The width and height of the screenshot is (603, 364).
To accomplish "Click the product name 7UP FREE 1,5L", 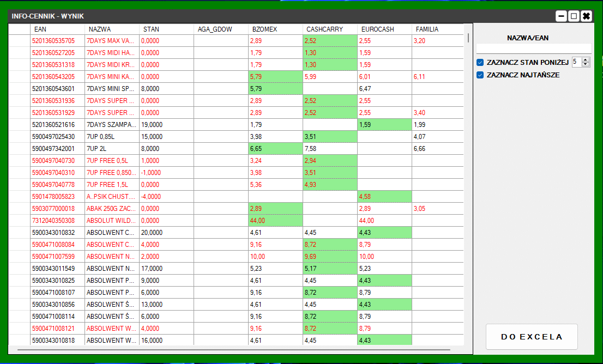I will click(x=112, y=185).
